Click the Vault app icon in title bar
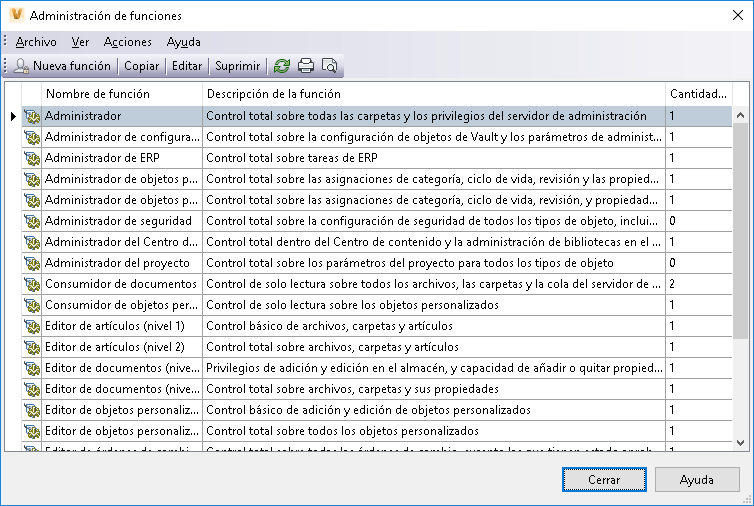754x506 pixels. pyautogui.click(x=14, y=15)
